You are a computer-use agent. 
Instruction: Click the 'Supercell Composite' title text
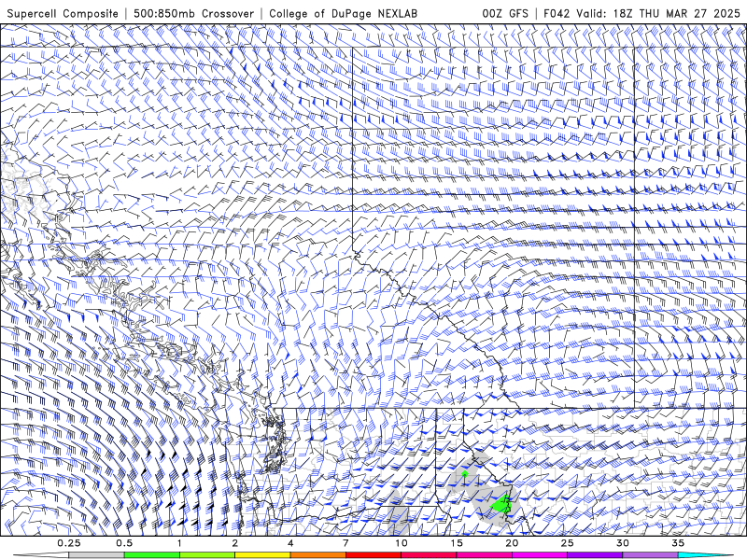click(63, 13)
